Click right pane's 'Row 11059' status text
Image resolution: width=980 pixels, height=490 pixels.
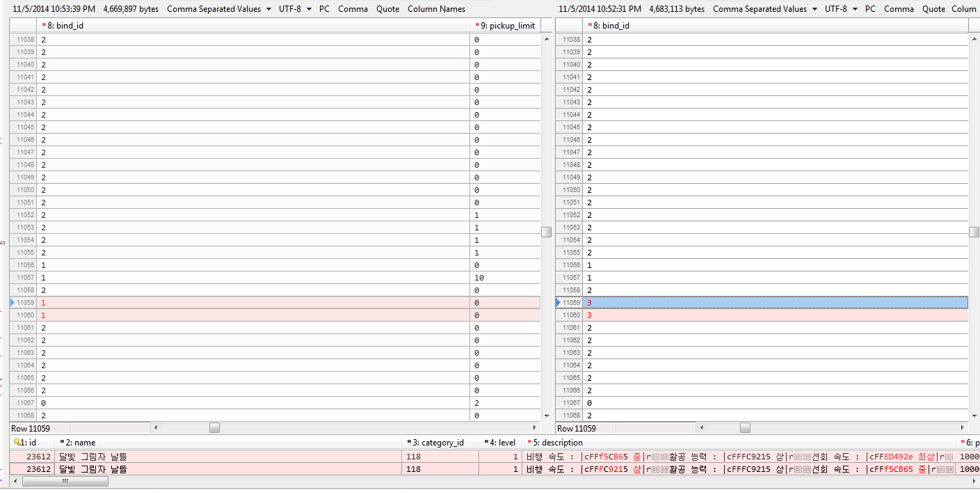pyautogui.click(x=577, y=428)
